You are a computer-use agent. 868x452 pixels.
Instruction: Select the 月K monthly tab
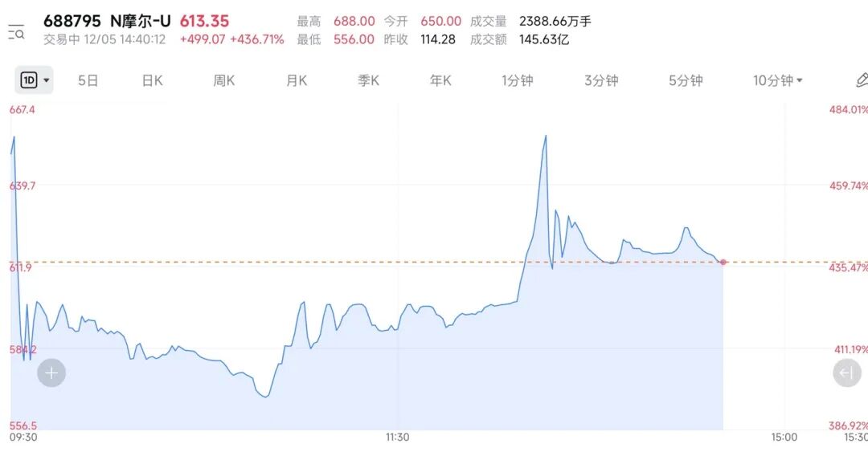(297, 80)
